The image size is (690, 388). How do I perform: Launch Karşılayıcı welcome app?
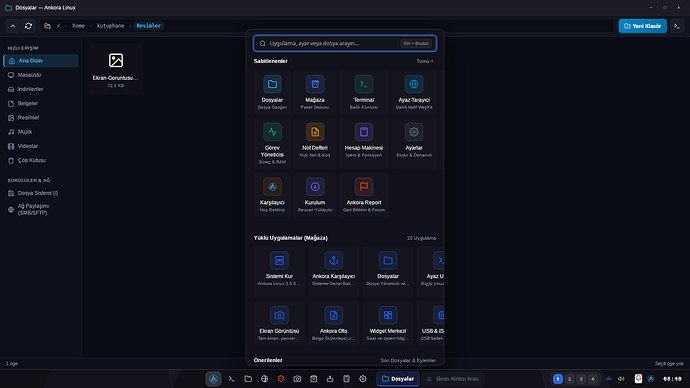[272, 195]
